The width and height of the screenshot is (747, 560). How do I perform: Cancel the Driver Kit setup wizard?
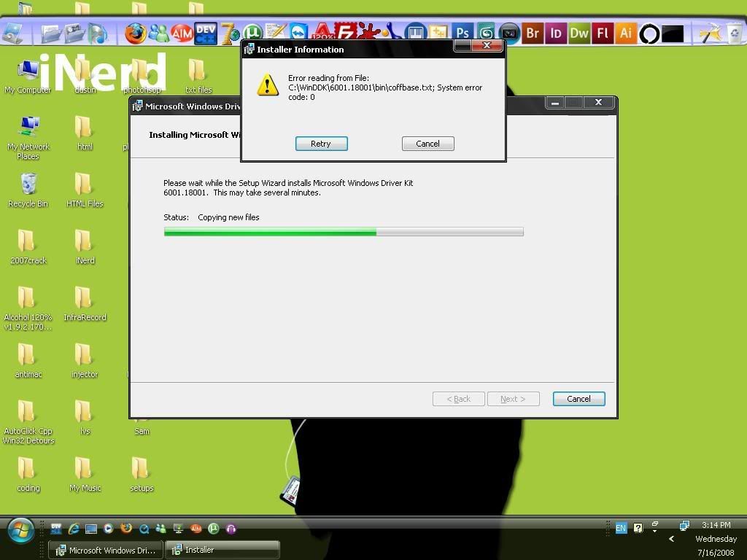[578, 399]
